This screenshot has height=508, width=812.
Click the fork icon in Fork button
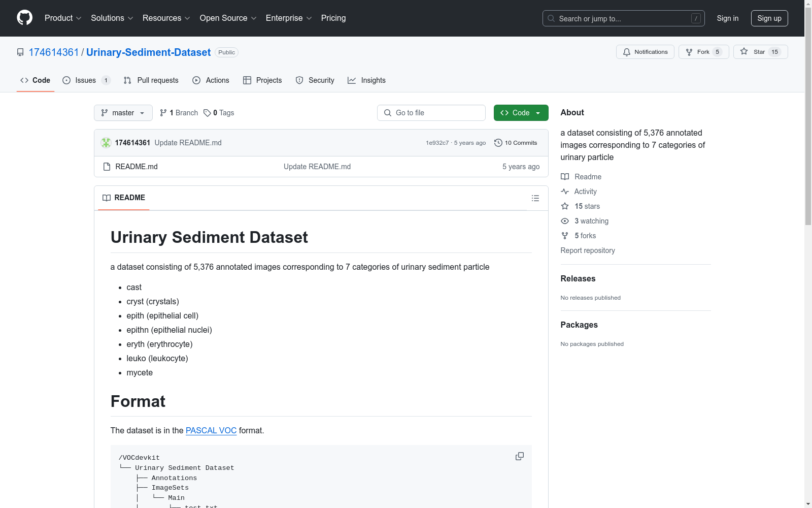[x=689, y=52]
